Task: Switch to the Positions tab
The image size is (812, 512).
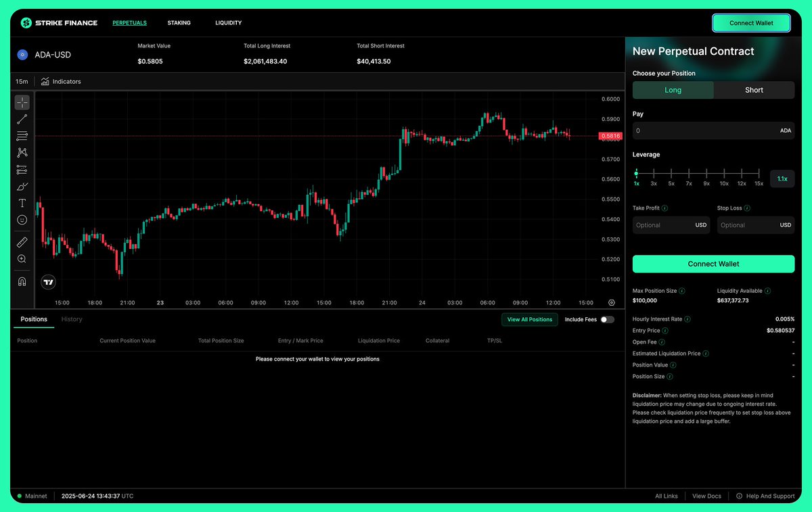Action: tap(34, 319)
